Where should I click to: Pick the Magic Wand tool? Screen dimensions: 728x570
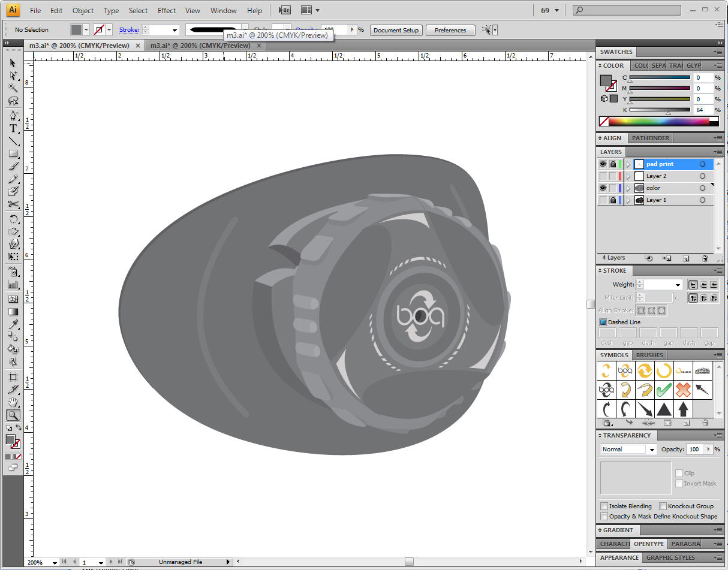13,88
